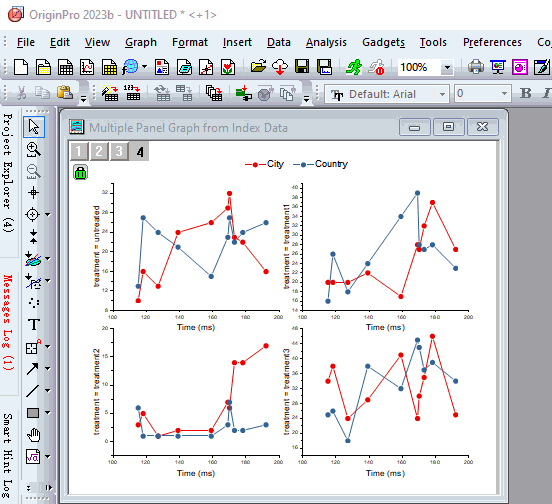
Task: Activate graph layer 4 button
Action: click(139, 151)
